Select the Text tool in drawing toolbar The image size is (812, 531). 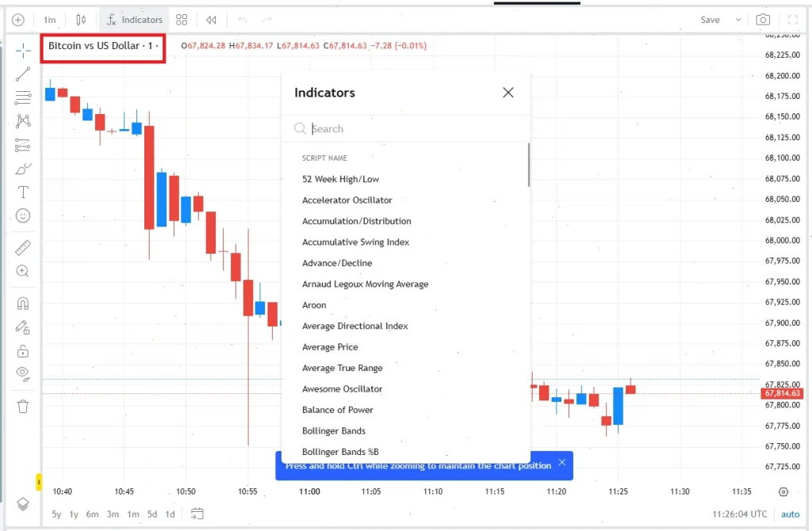tap(21, 192)
